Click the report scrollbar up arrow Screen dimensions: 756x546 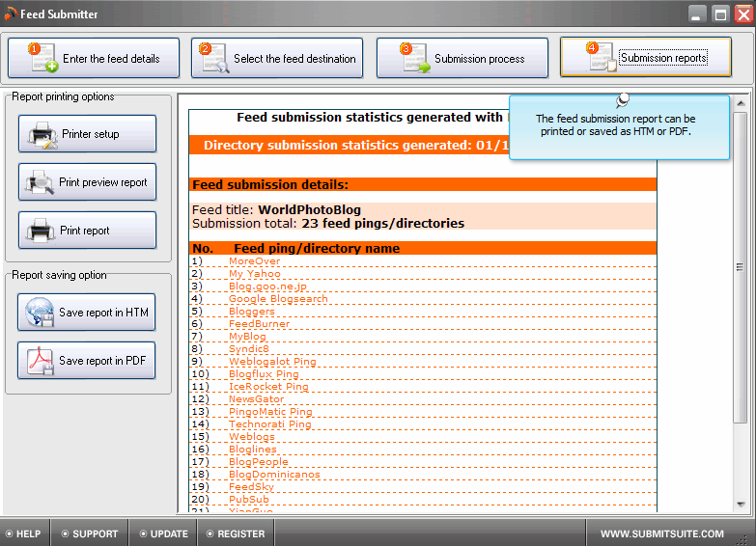point(741,103)
